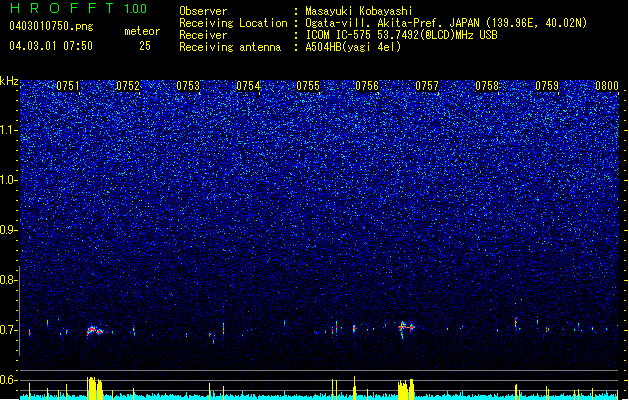Click the yellow power spike cluster before 0757
The height and width of the screenshot is (400, 629).
(x=406, y=389)
